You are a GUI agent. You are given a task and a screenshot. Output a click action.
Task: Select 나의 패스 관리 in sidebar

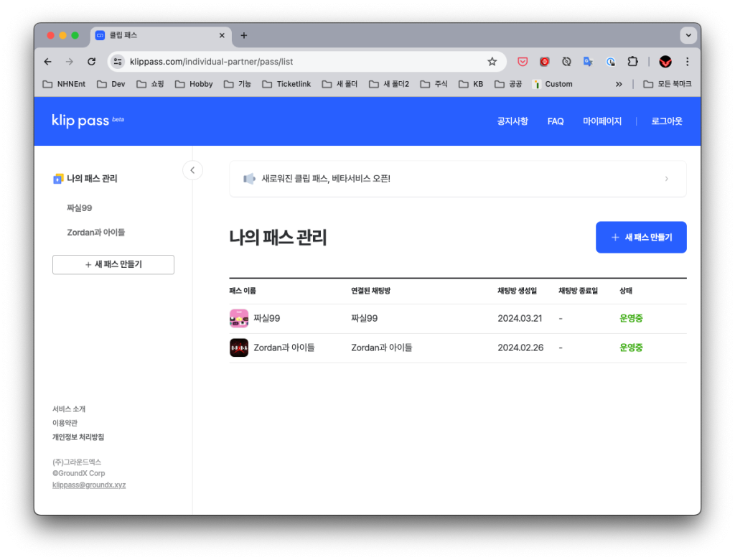[x=85, y=179]
